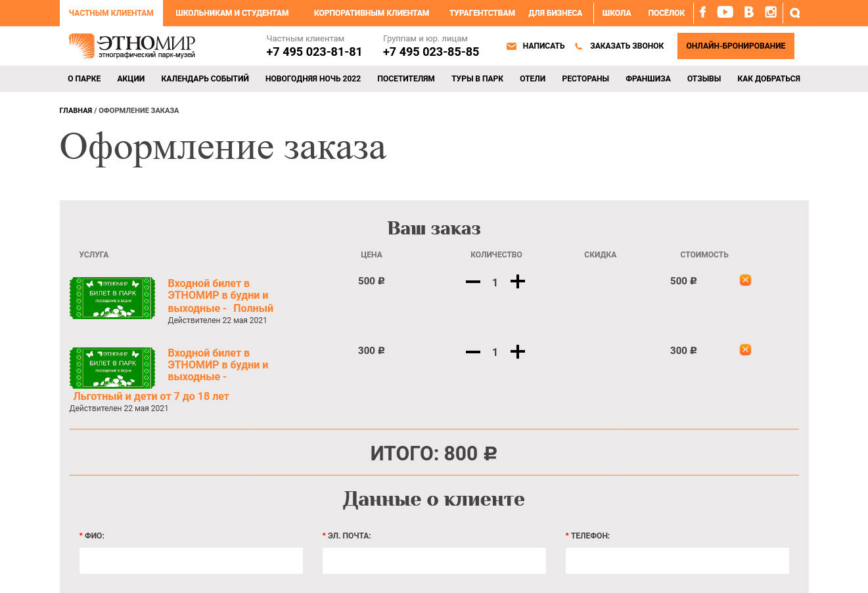
Task: Open the О ПАРКЕ menu
Action: 84,79
